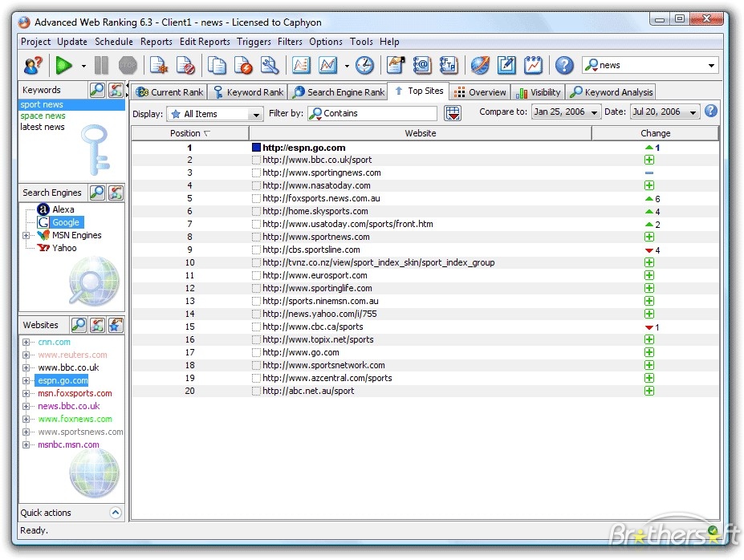Open the project wizard user-question icon
Screen dimensions: 744x560
point(33,66)
